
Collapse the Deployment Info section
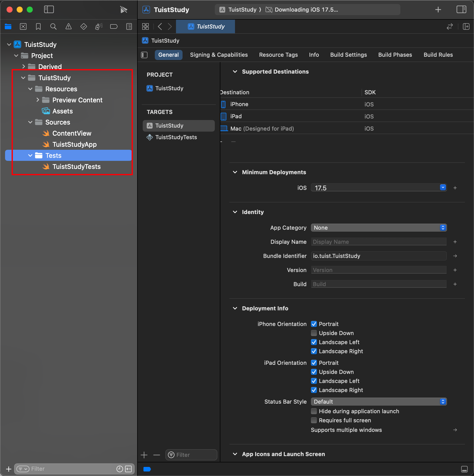(x=235, y=308)
